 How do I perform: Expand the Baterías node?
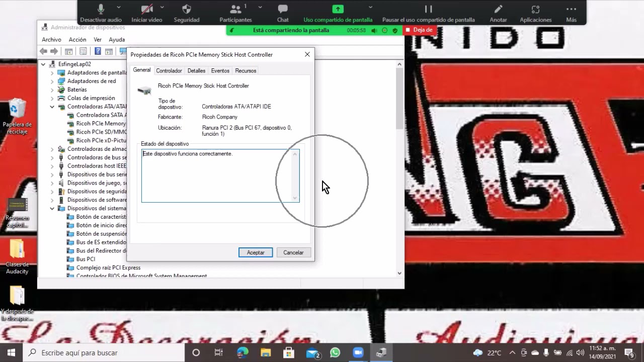pyautogui.click(x=52, y=90)
